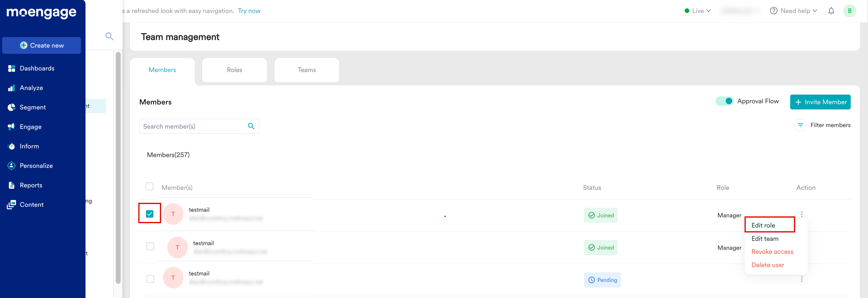Viewport: 868px width, 298px height.
Task: Open the Filter members icon
Action: coord(800,125)
